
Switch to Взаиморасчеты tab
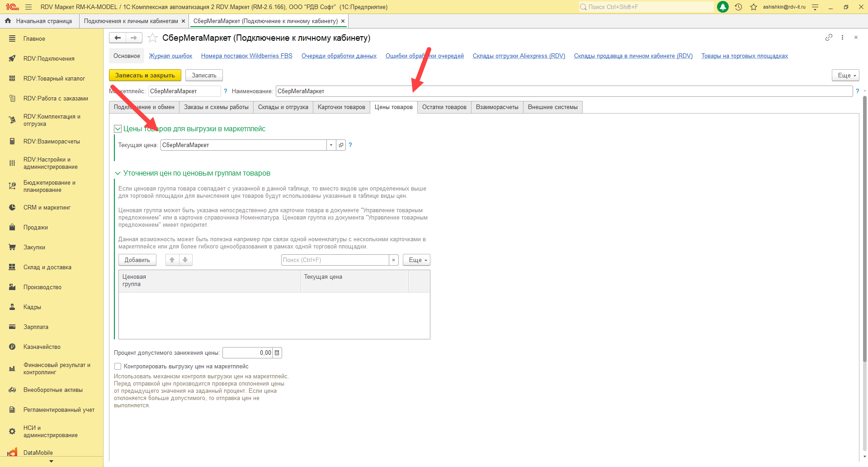click(x=497, y=107)
